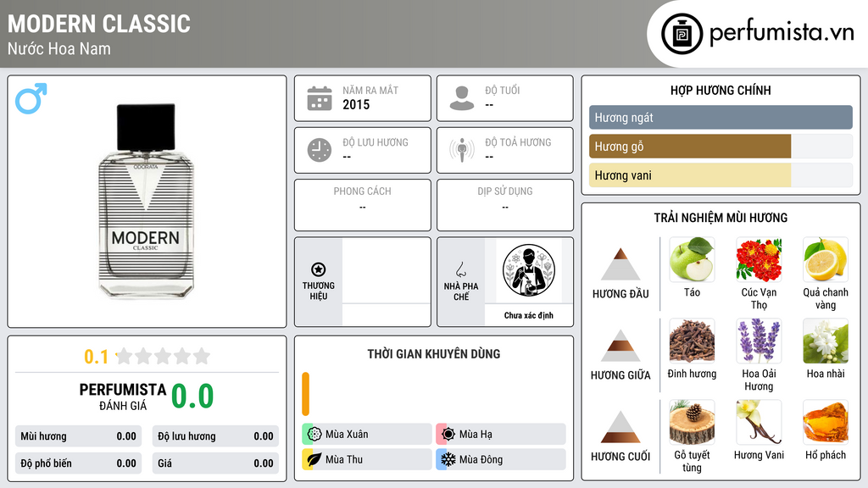Click the Trải nghiệm mùi hương heading
868x488 pixels.
pos(721,218)
